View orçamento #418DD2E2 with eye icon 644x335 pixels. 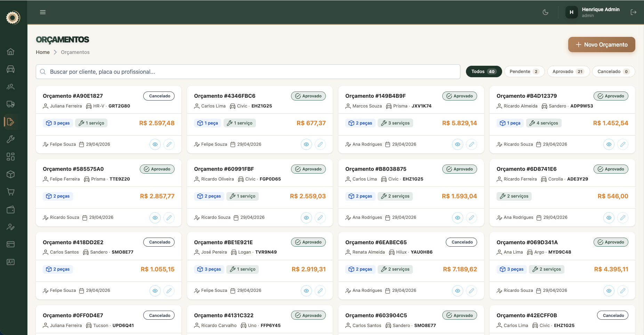[x=155, y=291]
